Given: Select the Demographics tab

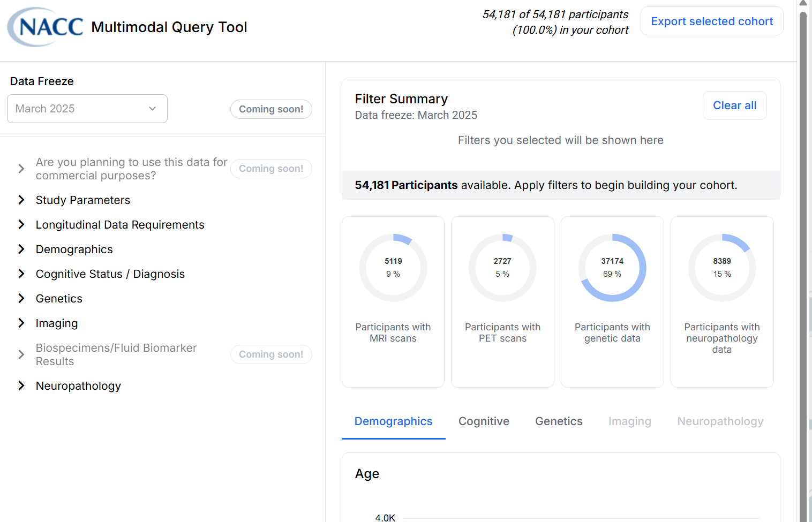Looking at the screenshot, I should 393,421.
